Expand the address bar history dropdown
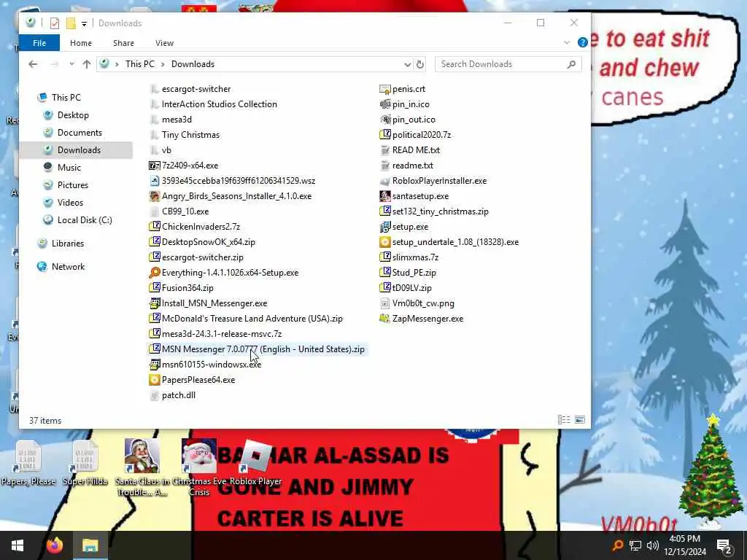747x560 pixels. pyautogui.click(x=407, y=64)
